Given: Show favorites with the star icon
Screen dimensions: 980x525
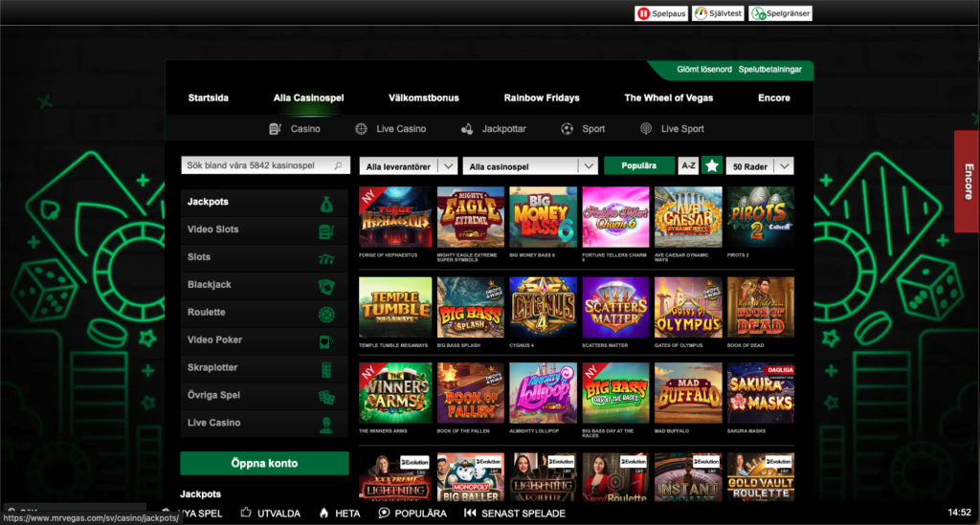Looking at the screenshot, I should 712,165.
